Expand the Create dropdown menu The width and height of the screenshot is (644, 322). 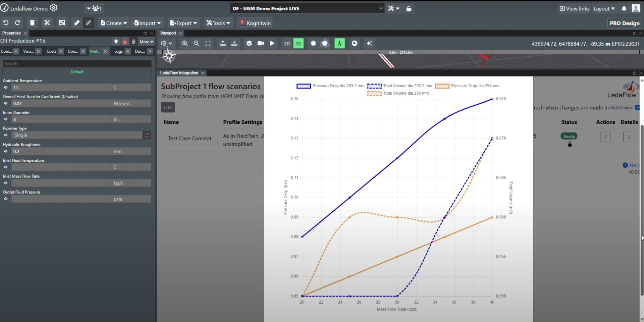(x=114, y=23)
